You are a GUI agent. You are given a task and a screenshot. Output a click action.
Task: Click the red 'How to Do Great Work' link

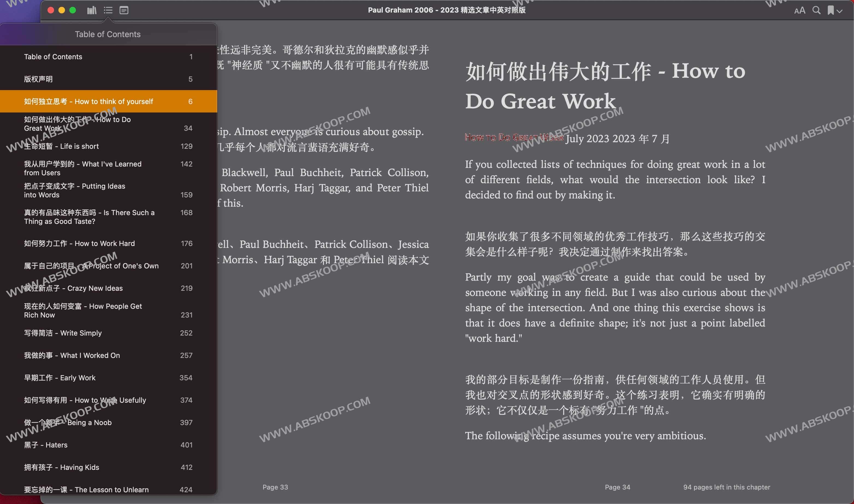[x=514, y=138]
